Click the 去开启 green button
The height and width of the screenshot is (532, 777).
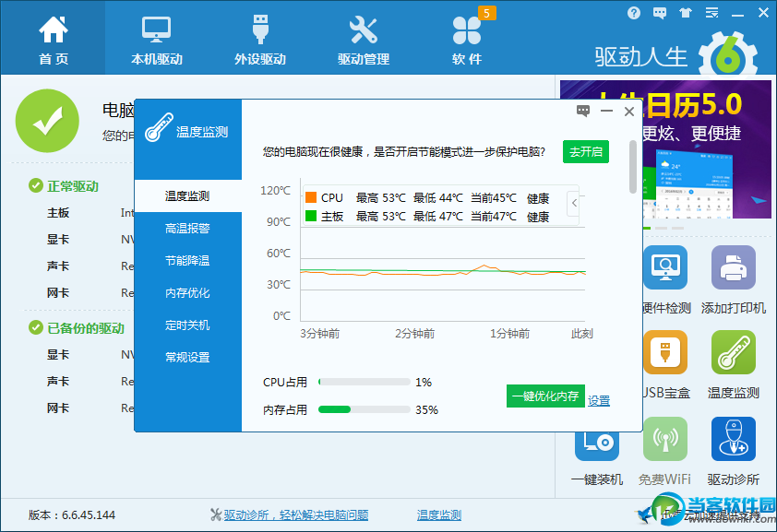tap(586, 151)
